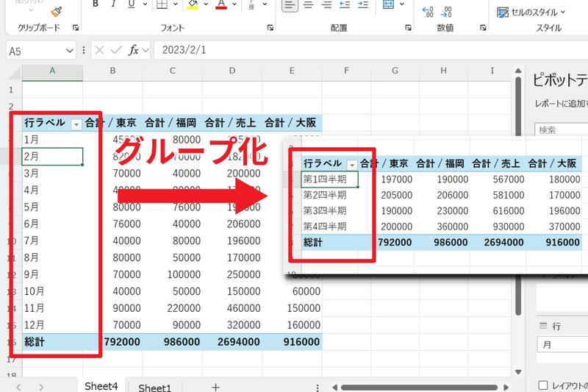Screen dimensions: 588x392
Task: Click the formula bar showing 2023/2/1
Action: click(x=371, y=50)
